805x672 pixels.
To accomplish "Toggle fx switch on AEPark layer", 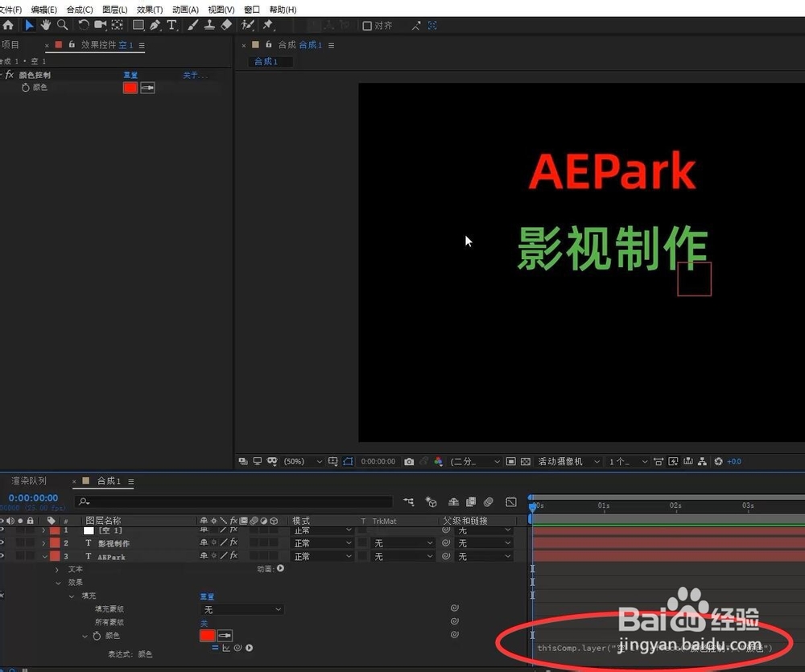I will 233,555.
